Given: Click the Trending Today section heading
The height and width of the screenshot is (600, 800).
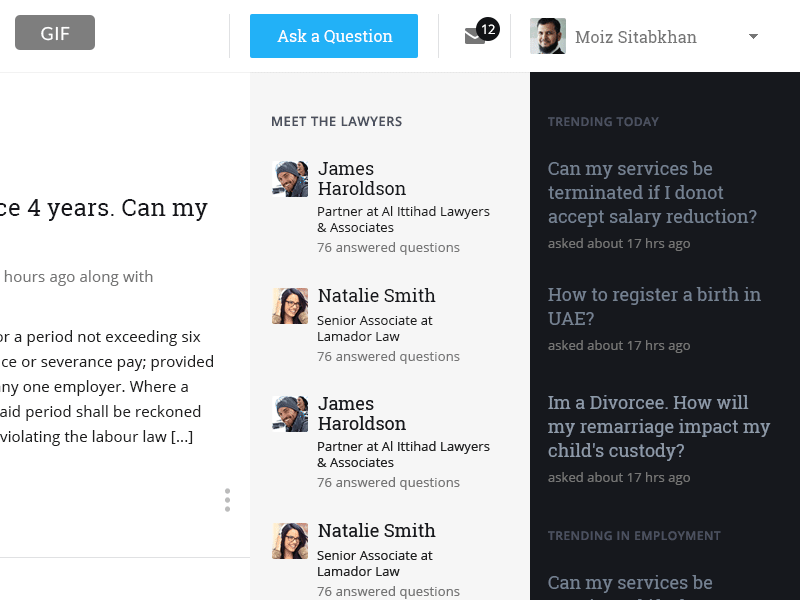Looking at the screenshot, I should click(x=603, y=122).
